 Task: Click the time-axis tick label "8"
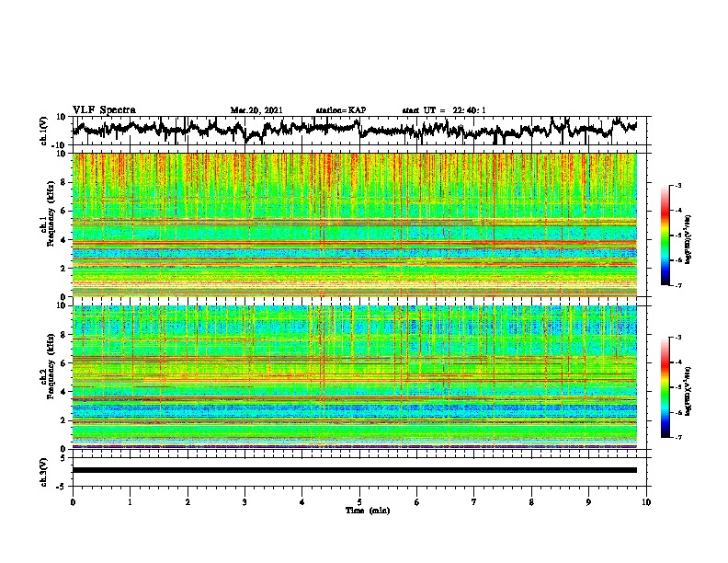point(531,502)
